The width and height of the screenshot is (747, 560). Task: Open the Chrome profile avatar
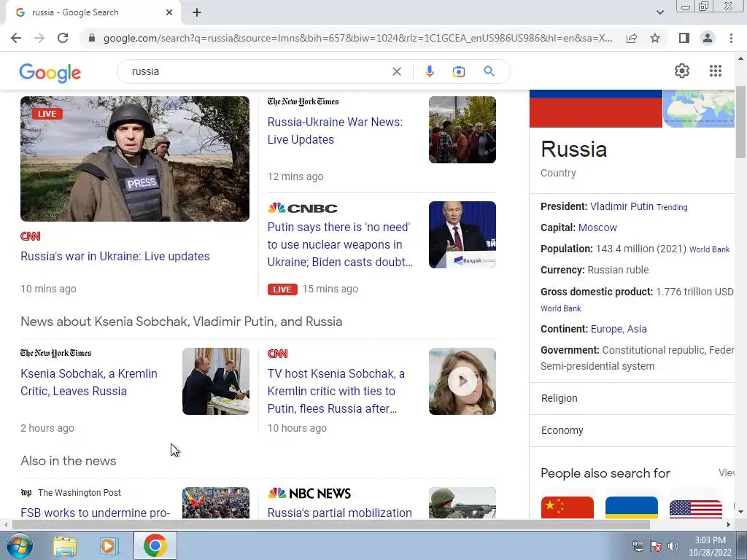708,38
